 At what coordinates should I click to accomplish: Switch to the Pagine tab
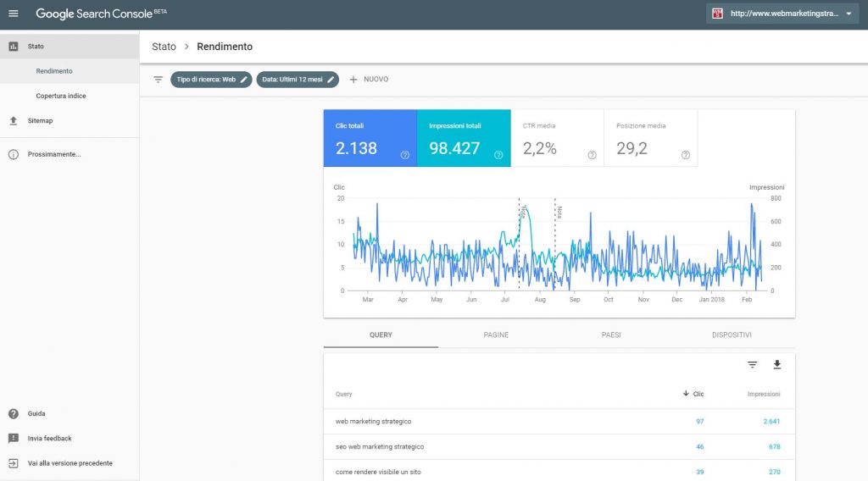pos(496,335)
